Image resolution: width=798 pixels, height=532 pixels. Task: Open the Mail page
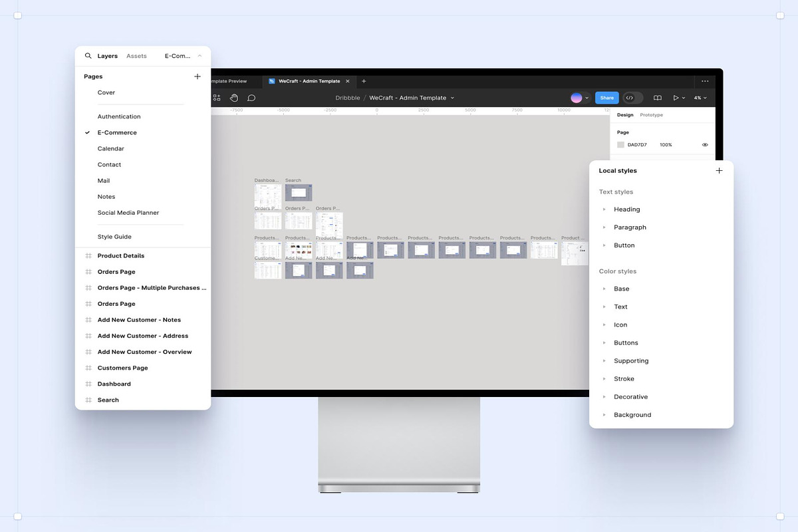pyautogui.click(x=104, y=181)
